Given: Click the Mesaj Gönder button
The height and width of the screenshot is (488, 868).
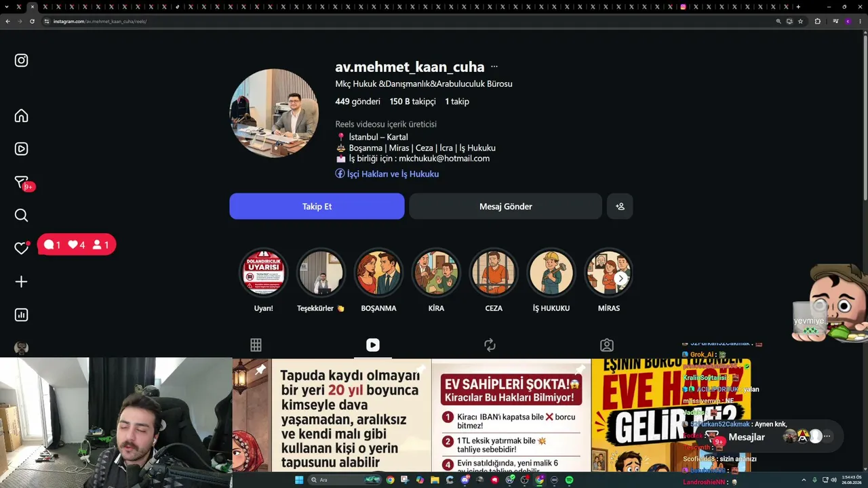Looking at the screenshot, I should click(505, 206).
